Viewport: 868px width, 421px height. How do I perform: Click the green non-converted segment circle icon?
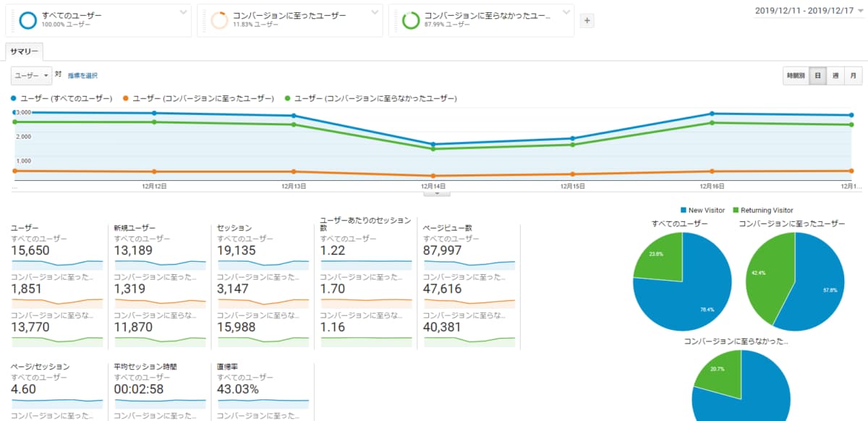click(411, 20)
